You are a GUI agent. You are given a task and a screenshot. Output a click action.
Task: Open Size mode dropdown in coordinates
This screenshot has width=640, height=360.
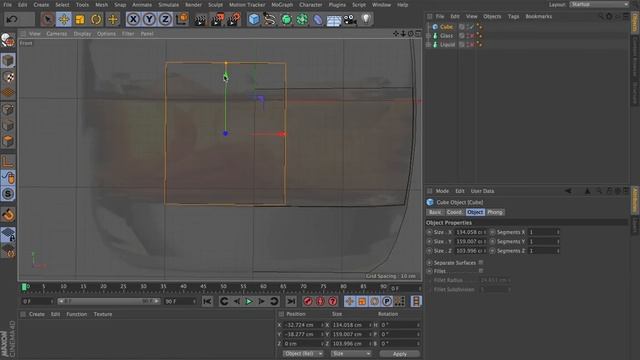click(351, 353)
